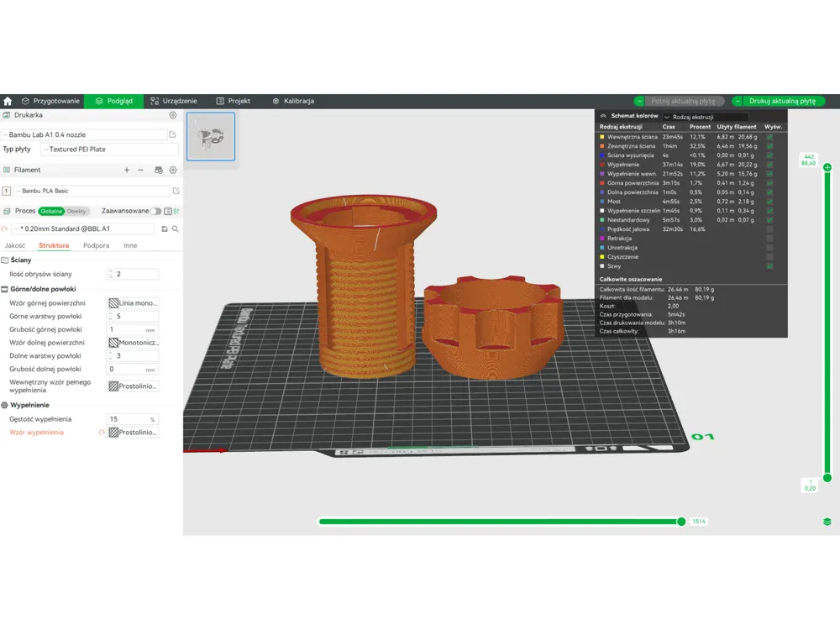
Task: Search process settings magnifier icon
Action: point(176,228)
